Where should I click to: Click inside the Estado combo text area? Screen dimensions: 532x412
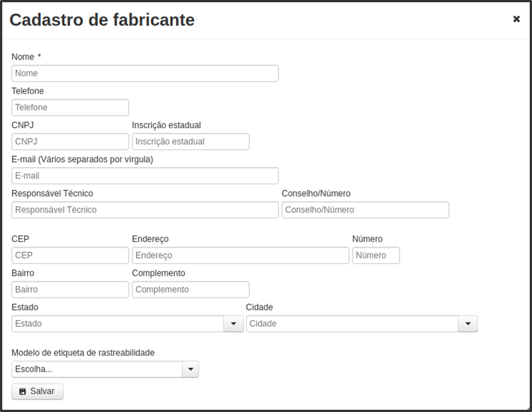[118, 323]
